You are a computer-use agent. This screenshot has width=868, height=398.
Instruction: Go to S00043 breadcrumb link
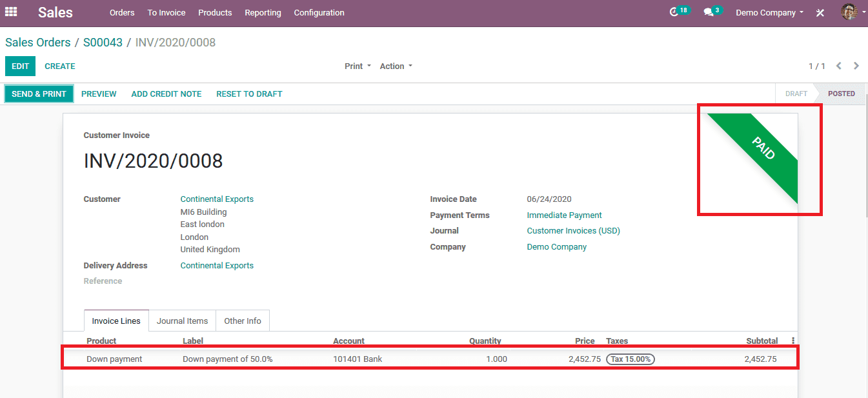103,43
